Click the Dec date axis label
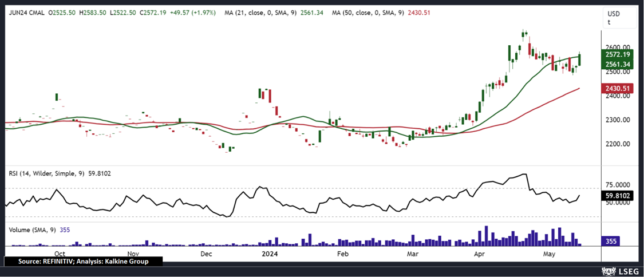This screenshot has height=277, width=644. tap(206, 254)
